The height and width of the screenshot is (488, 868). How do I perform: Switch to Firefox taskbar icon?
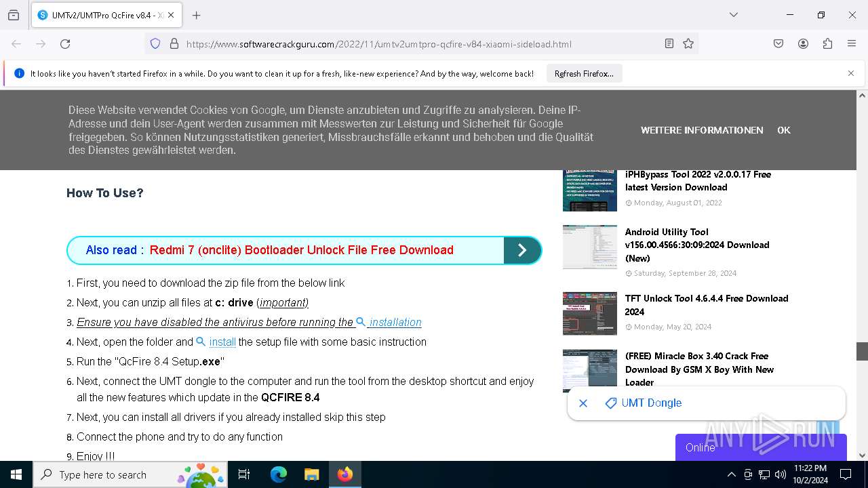345,474
